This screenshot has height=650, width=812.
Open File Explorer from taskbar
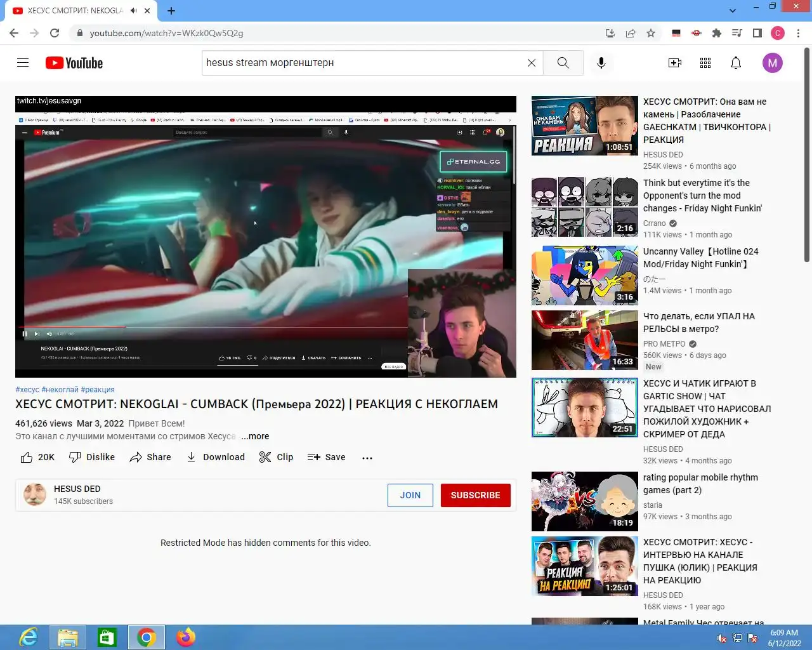click(x=68, y=637)
